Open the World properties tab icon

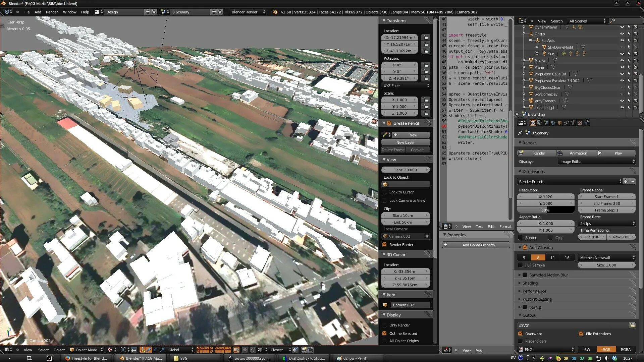[553, 123]
